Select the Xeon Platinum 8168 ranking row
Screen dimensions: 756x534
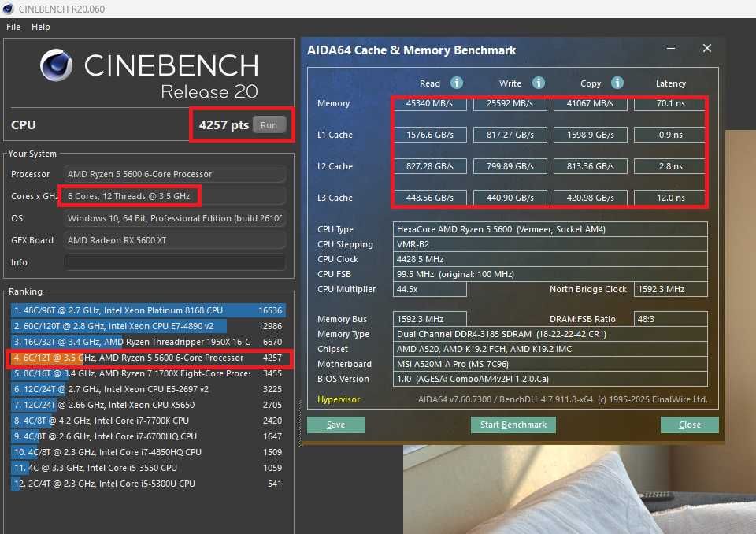[x=148, y=310]
